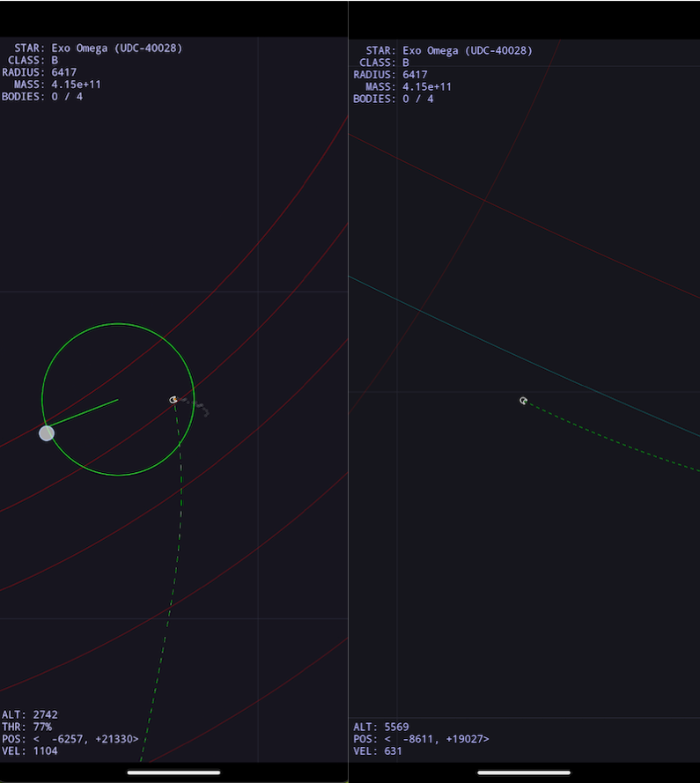Tap the POS -8611, +19027 coordinates
This screenshot has height=783, width=700.
[x=421, y=739]
